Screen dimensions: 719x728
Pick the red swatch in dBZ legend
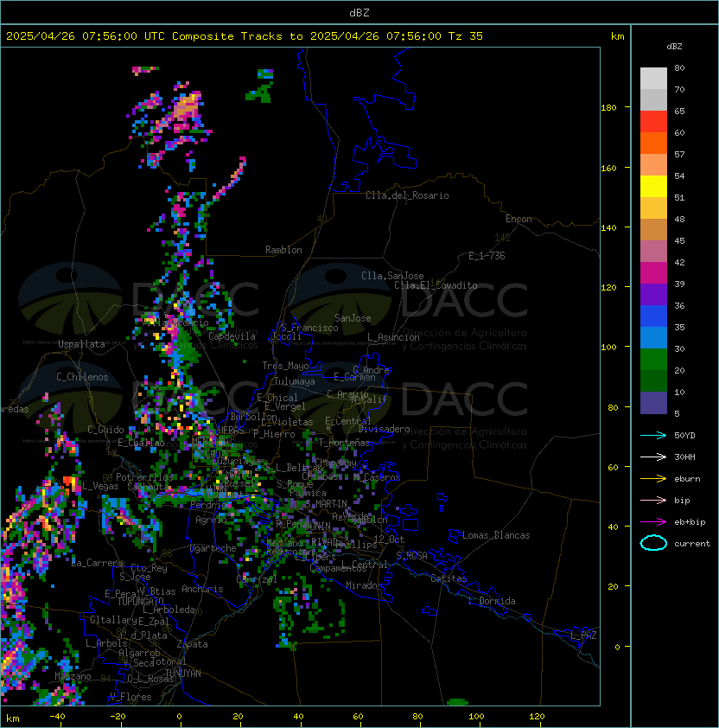(x=653, y=122)
